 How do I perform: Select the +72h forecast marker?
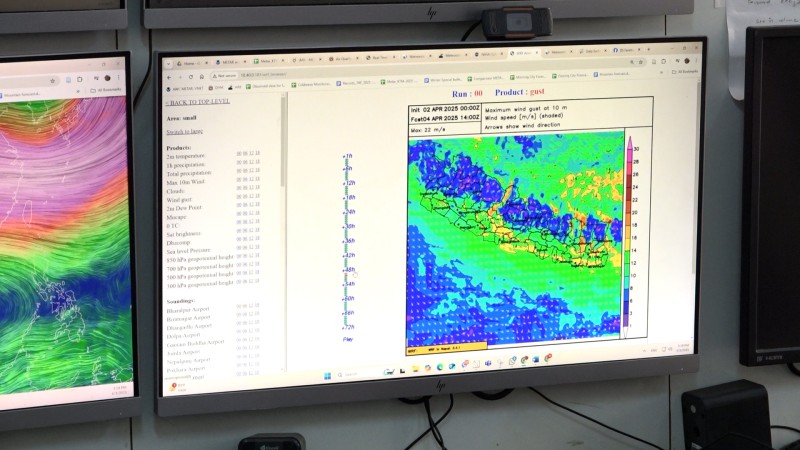click(x=348, y=327)
